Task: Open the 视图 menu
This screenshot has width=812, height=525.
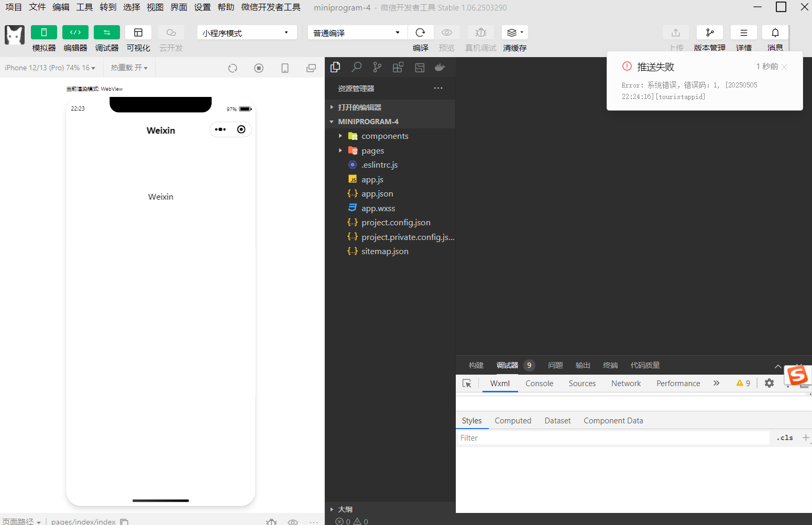Action: 155,7
